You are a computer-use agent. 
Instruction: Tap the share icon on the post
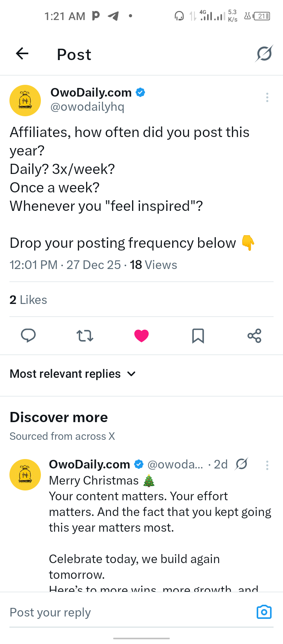tap(254, 336)
